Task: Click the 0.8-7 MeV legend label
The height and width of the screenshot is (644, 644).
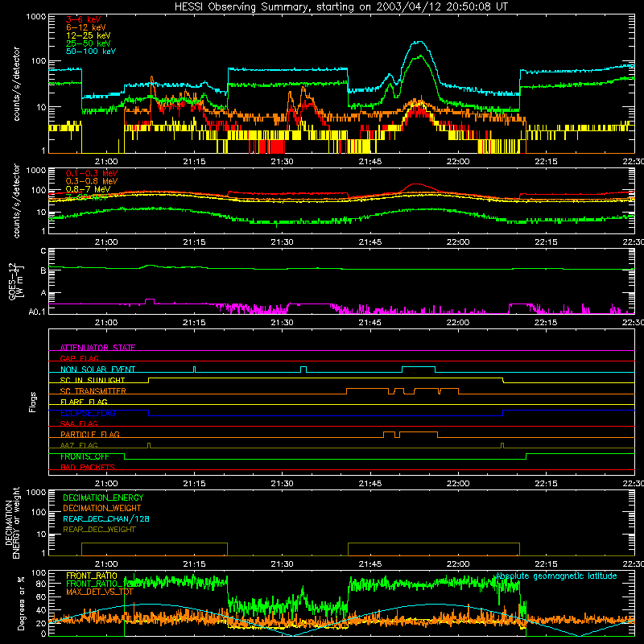Action: [89, 189]
